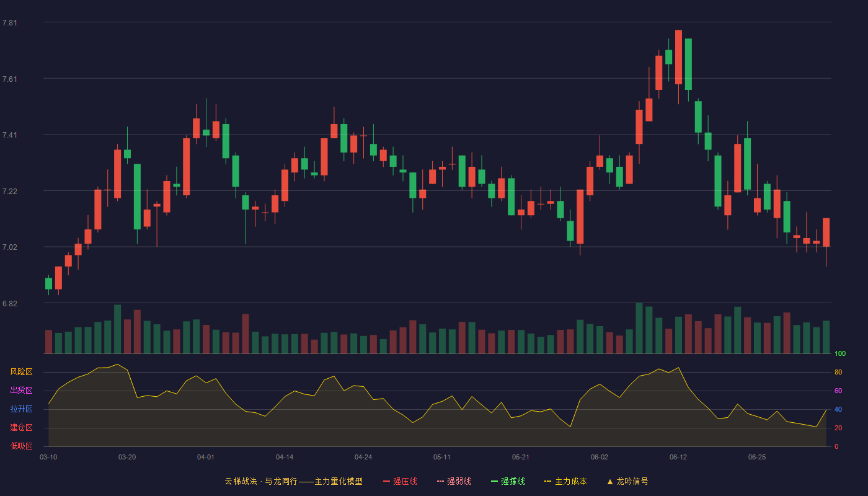Image resolution: width=868 pixels, height=496 pixels.
Task: Select the 拉升区 zone label
Action: (21, 409)
